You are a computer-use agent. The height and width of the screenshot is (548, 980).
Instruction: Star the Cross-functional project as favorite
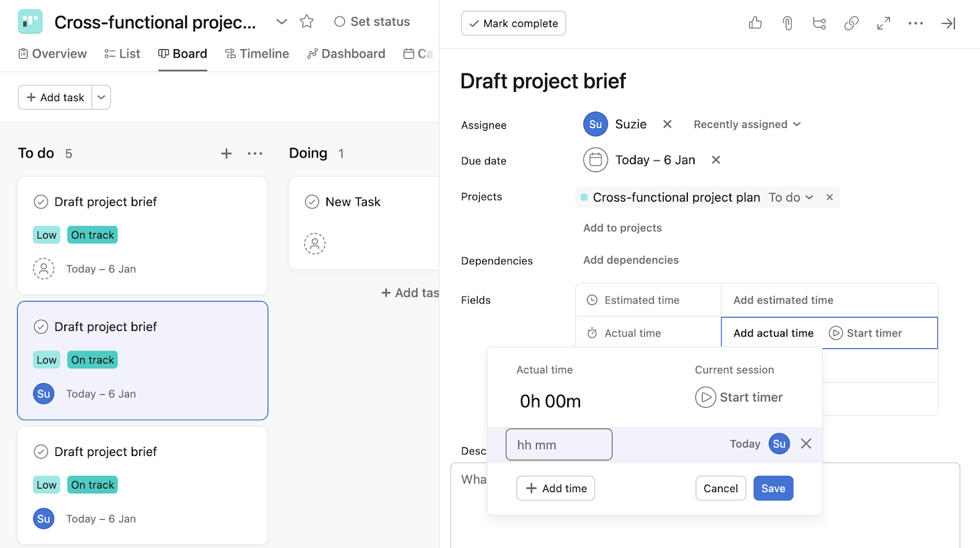coord(307,21)
